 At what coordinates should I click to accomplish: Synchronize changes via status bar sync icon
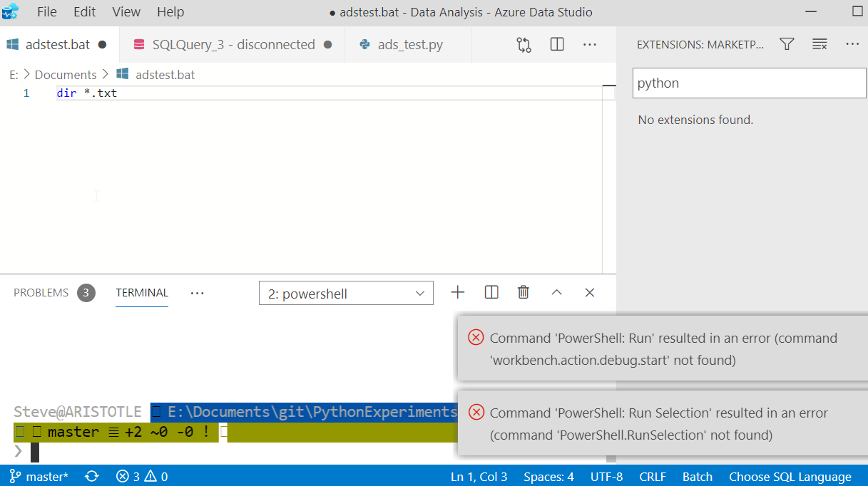[x=92, y=477]
